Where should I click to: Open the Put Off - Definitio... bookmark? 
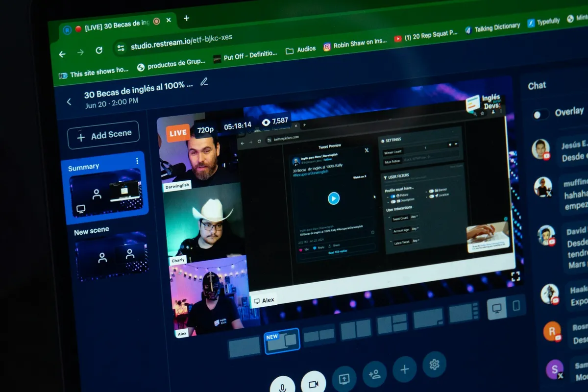(245, 56)
